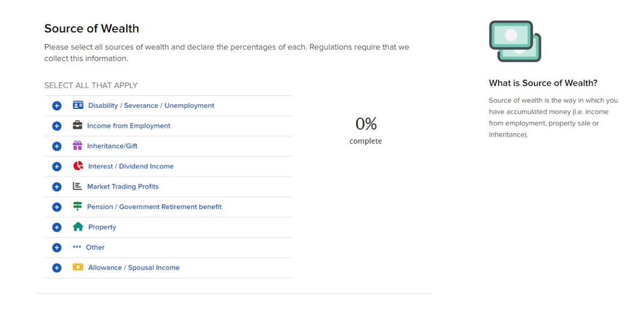Click the Disability / Severance ID card icon

coord(78,105)
